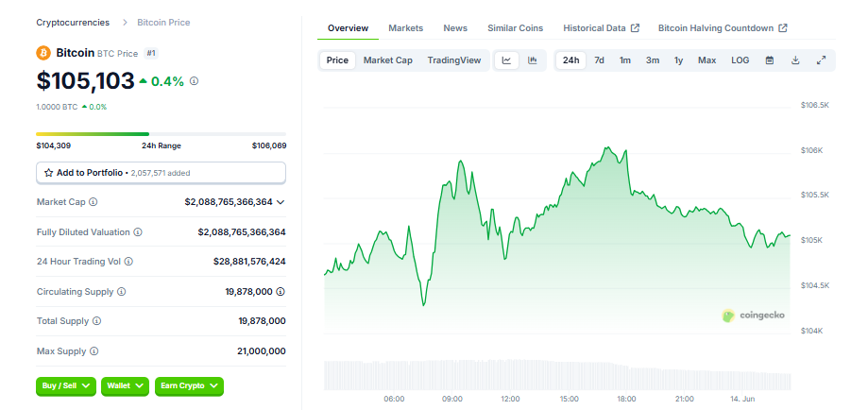Click 24 Hour Trading Vol info icon
Image resolution: width=868 pixels, height=410 pixels.
128,261
